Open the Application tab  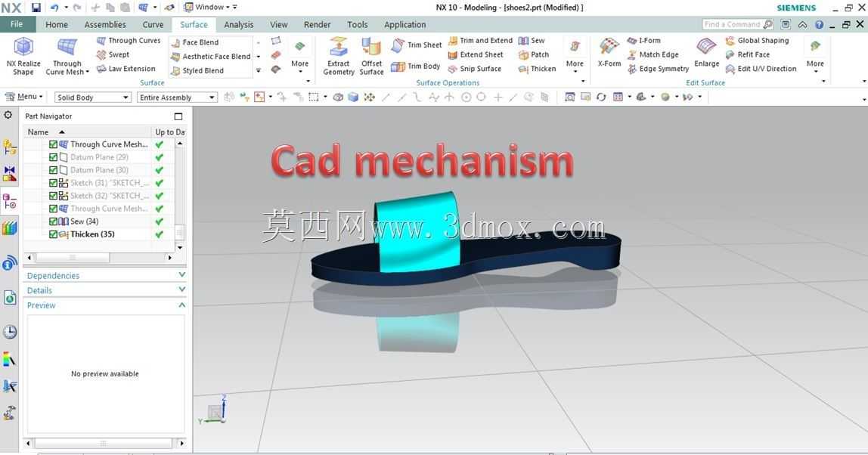[405, 25]
